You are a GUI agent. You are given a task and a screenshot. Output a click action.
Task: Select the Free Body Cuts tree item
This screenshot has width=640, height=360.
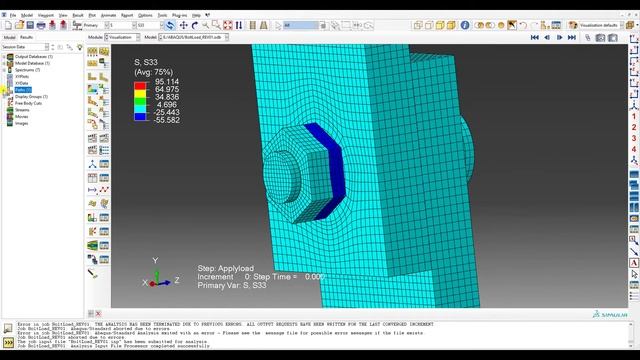tap(28, 103)
